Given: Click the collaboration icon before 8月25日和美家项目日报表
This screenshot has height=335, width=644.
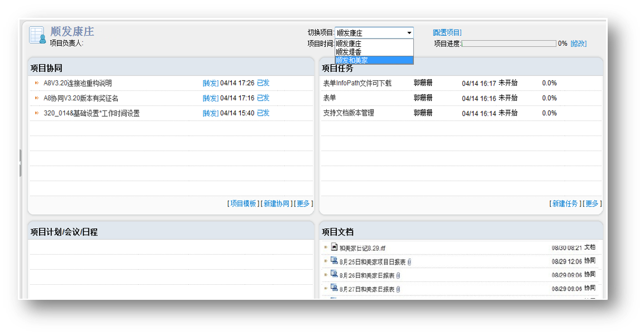Looking at the screenshot, I should [333, 260].
